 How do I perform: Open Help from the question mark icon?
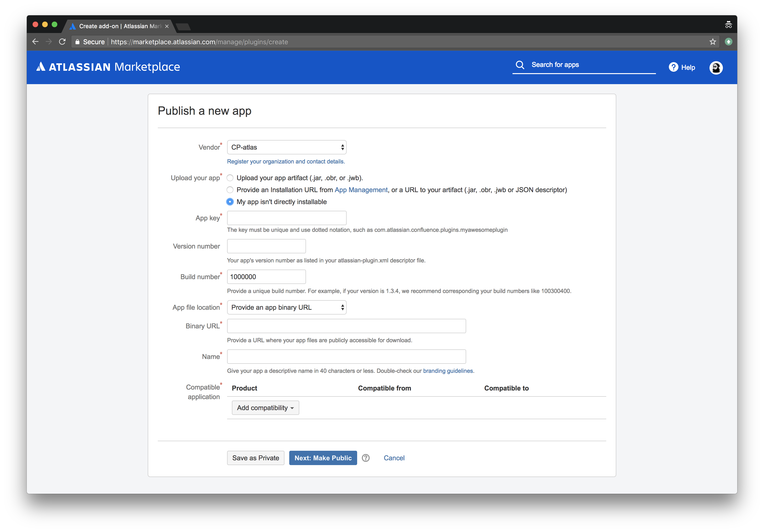[x=673, y=67]
